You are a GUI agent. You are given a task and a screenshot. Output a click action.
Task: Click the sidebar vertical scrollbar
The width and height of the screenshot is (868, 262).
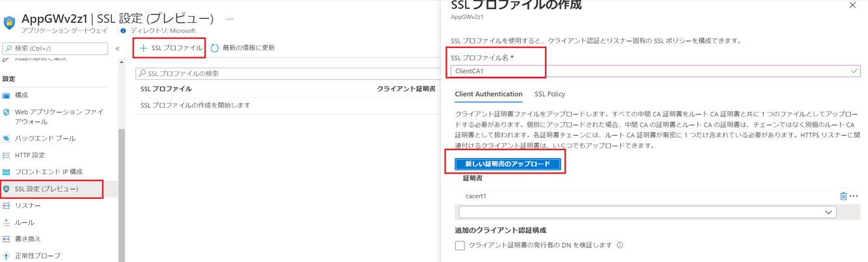point(121,195)
